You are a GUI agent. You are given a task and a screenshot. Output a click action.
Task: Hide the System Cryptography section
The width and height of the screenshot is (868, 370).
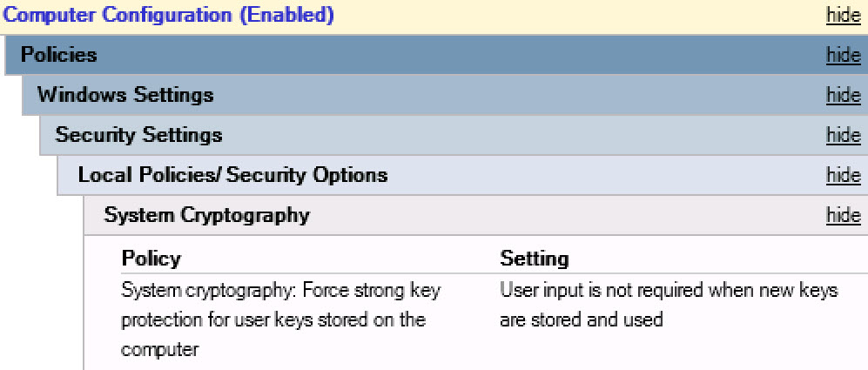843,215
